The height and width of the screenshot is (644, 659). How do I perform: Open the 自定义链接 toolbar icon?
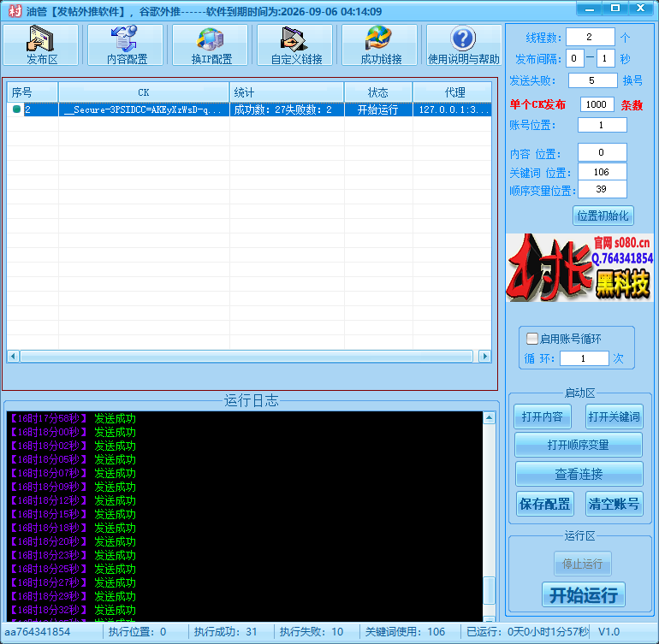click(295, 45)
